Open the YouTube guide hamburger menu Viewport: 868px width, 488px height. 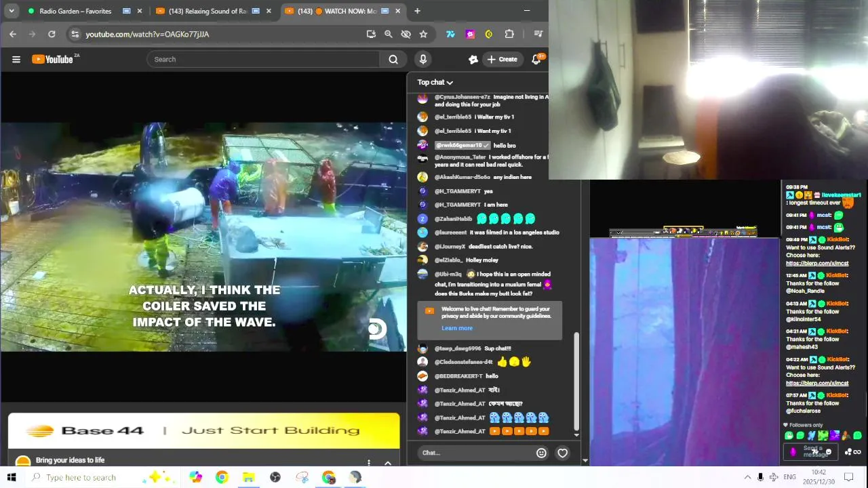16,60
